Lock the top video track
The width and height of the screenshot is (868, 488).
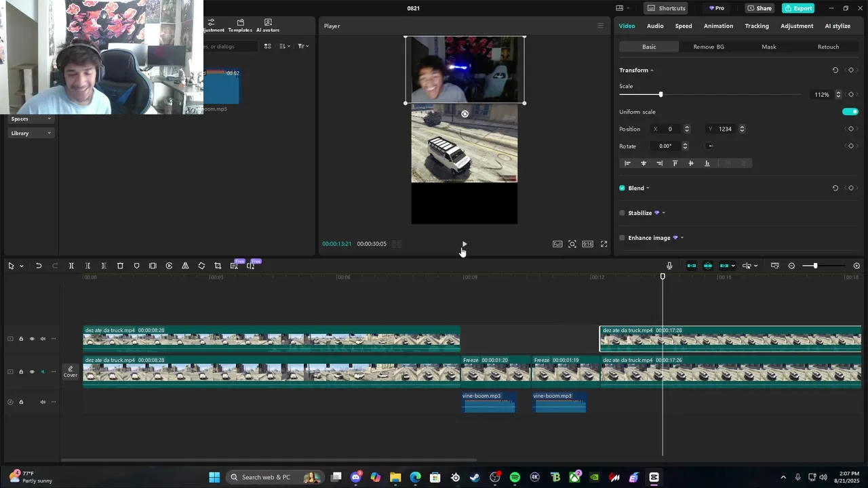21,339
